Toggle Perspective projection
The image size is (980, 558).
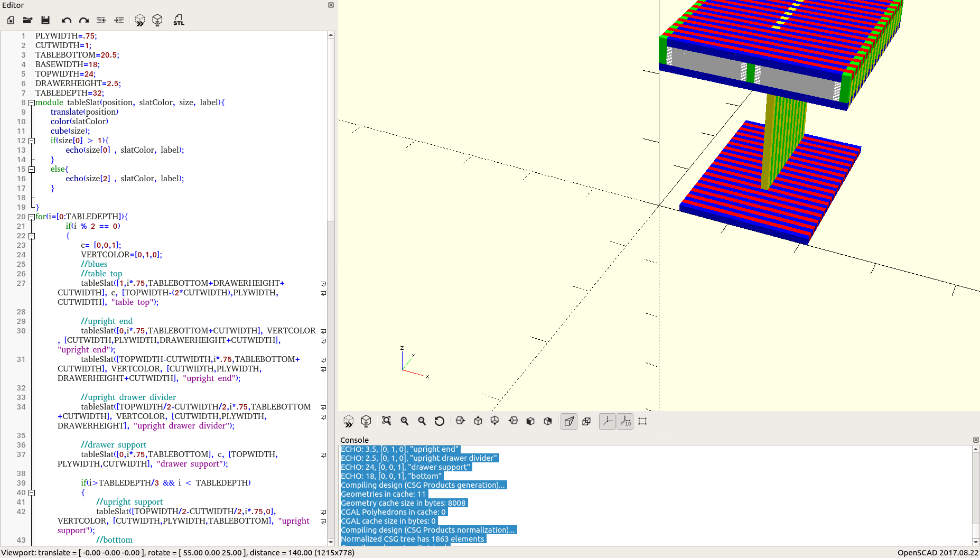[569, 421]
